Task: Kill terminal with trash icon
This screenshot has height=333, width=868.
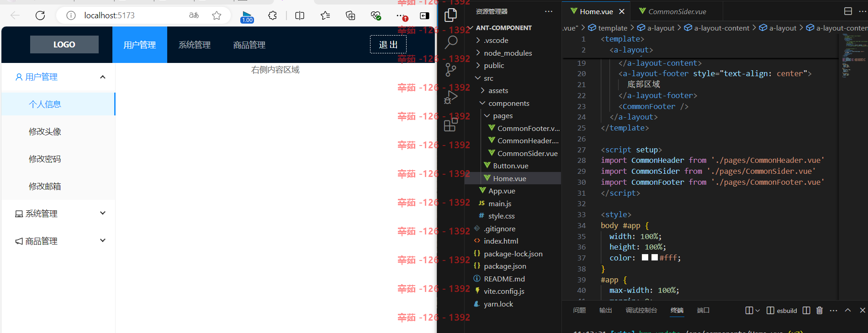Action: (x=820, y=310)
